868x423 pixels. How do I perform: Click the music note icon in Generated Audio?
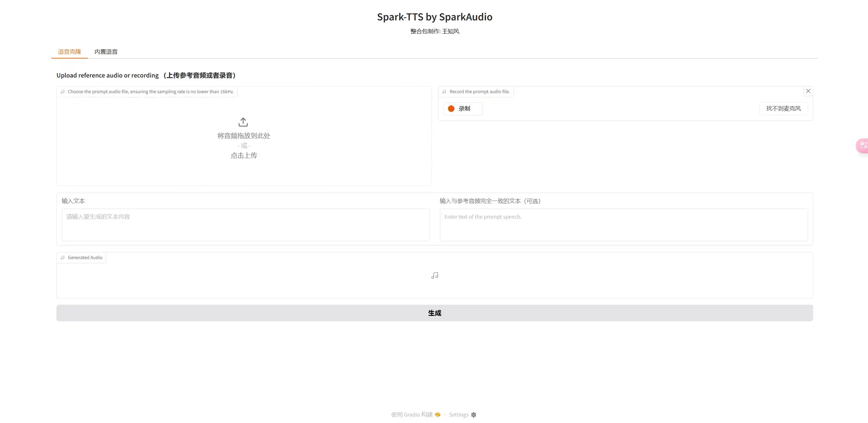pos(435,275)
